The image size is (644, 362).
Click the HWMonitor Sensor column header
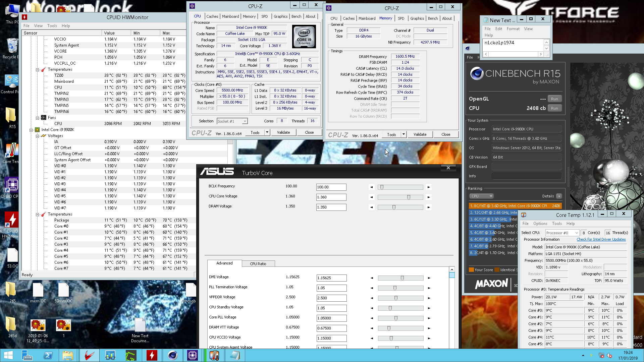(x=62, y=33)
